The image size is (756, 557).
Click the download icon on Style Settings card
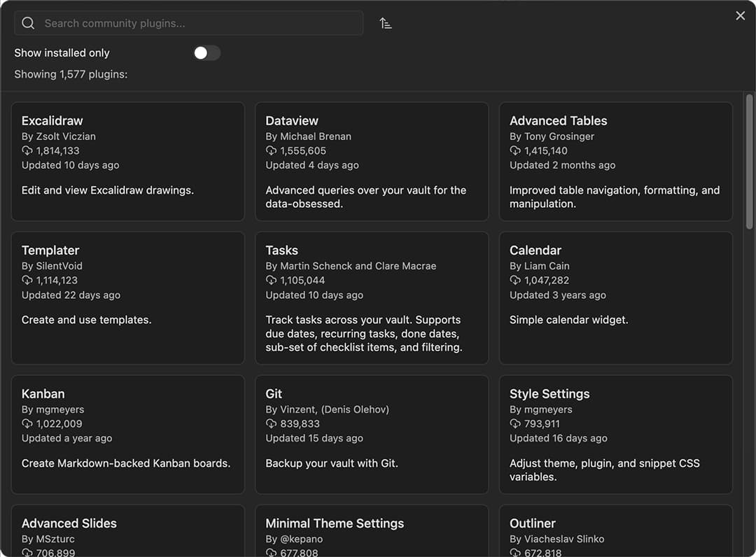pyautogui.click(x=515, y=424)
